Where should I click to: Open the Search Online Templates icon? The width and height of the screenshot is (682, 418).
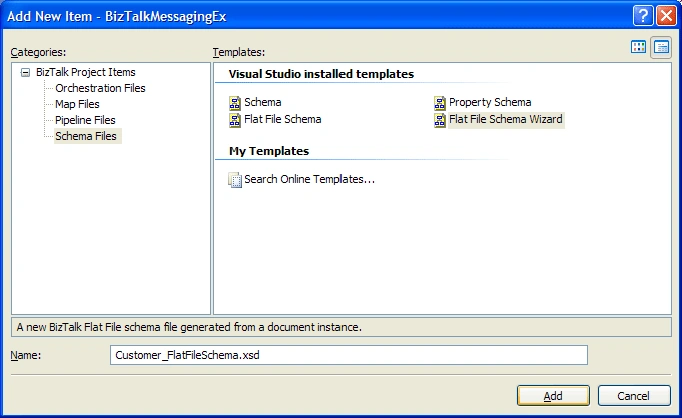tap(235, 180)
